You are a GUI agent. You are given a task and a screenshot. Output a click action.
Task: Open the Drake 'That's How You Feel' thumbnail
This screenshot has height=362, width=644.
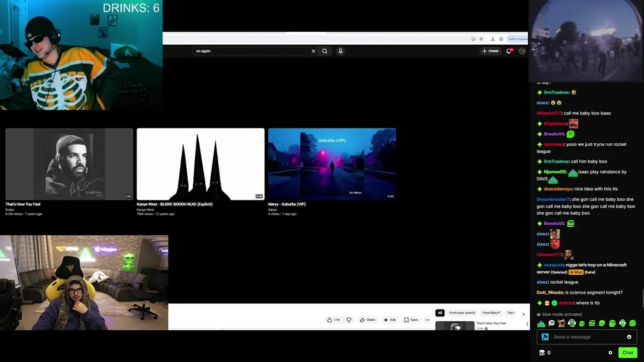pos(69,164)
